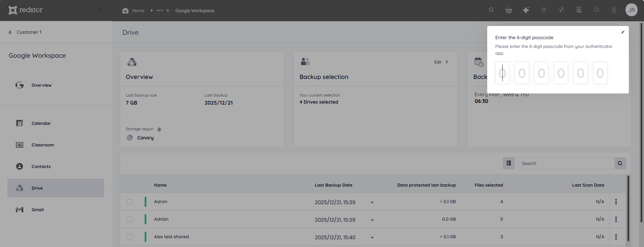Sort by Name column header
The width and height of the screenshot is (644, 247).
[x=160, y=185]
